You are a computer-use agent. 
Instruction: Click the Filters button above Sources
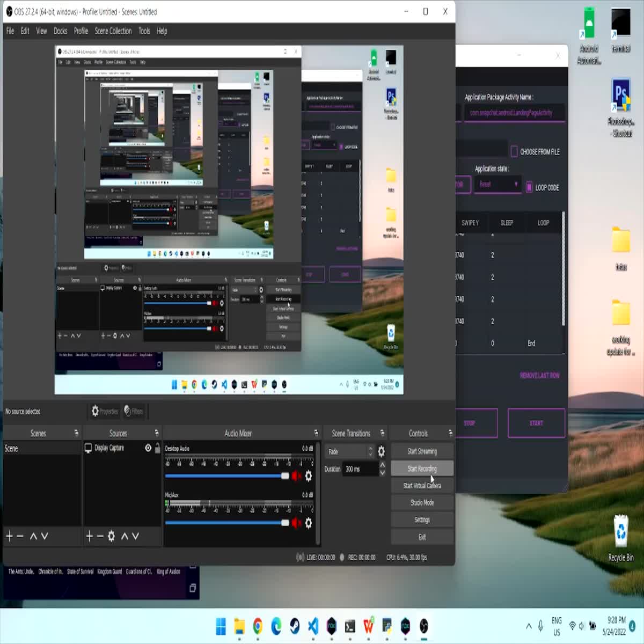coord(133,411)
